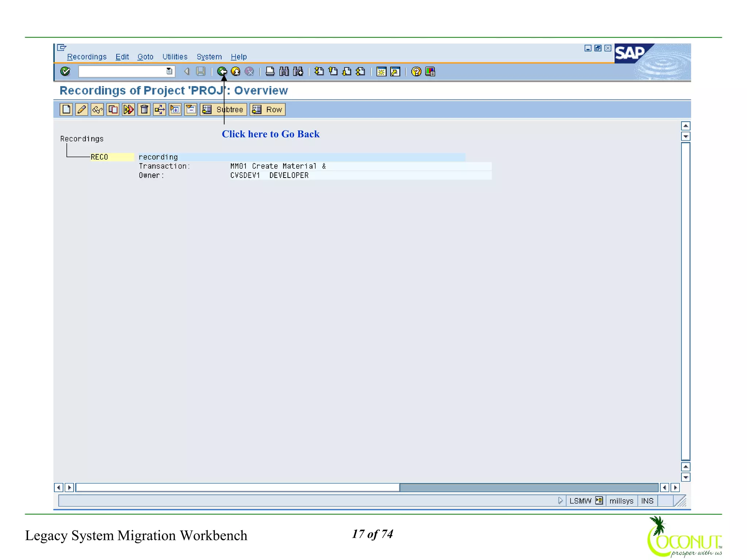The width and height of the screenshot is (747, 560).
Task: Click the Create New Session icon
Action: (382, 72)
